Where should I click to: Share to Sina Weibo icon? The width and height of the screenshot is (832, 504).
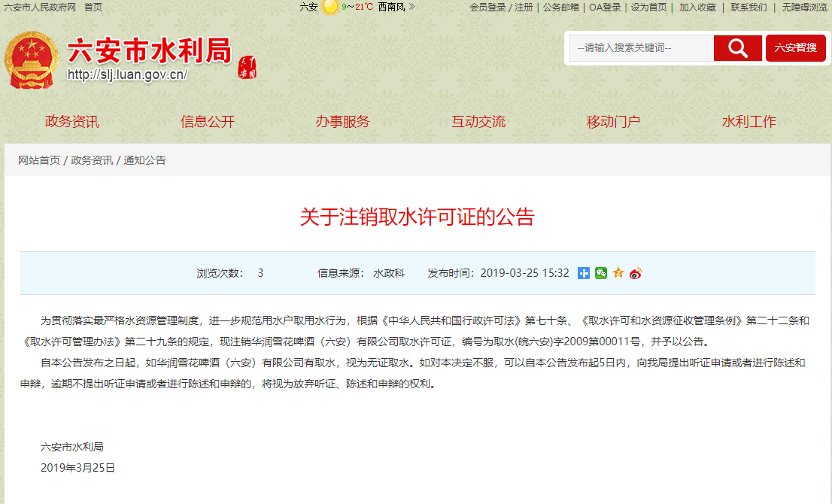click(x=636, y=273)
